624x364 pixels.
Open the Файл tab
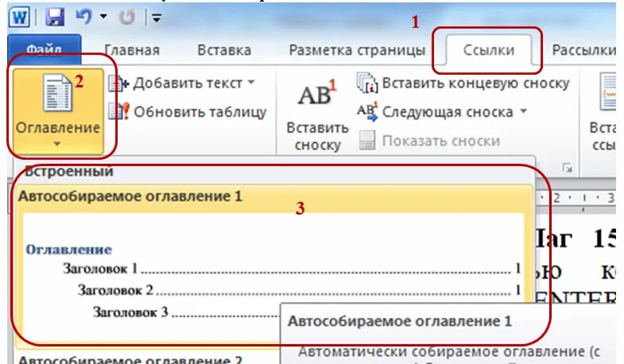pyautogui.click(x=45, y=50)
